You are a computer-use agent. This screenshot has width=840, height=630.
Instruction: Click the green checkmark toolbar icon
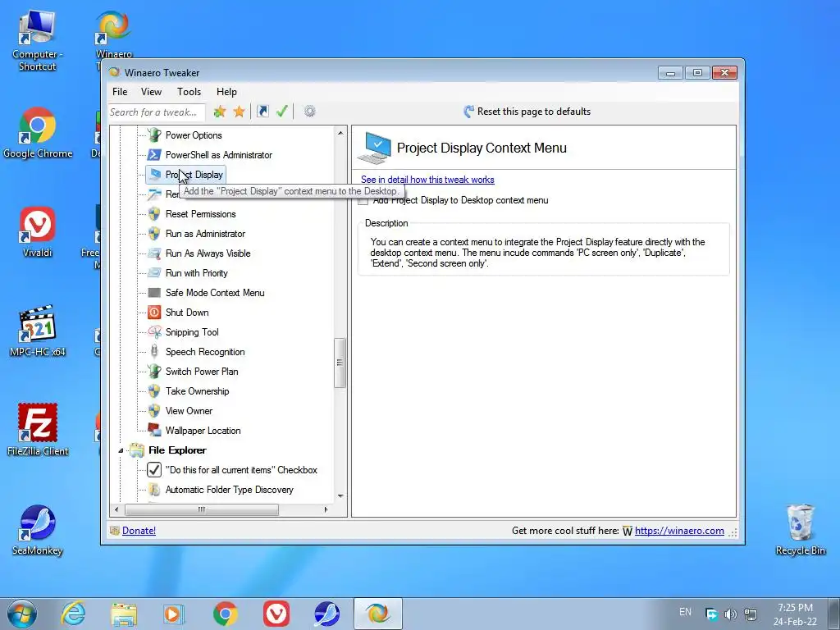pos(282,112)
